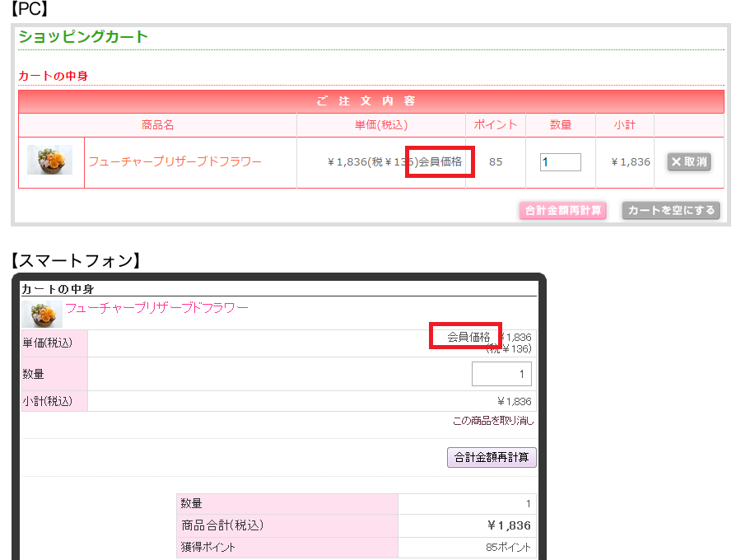
Task: Click the ポイント column header
Action: click(x=496, y=124)
